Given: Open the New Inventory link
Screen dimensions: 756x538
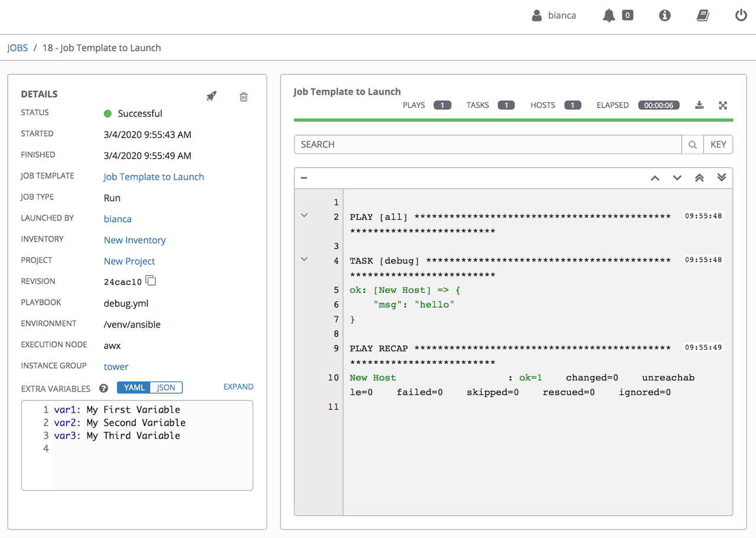Looking at the screenshot, I should click(x=135, y=240).
